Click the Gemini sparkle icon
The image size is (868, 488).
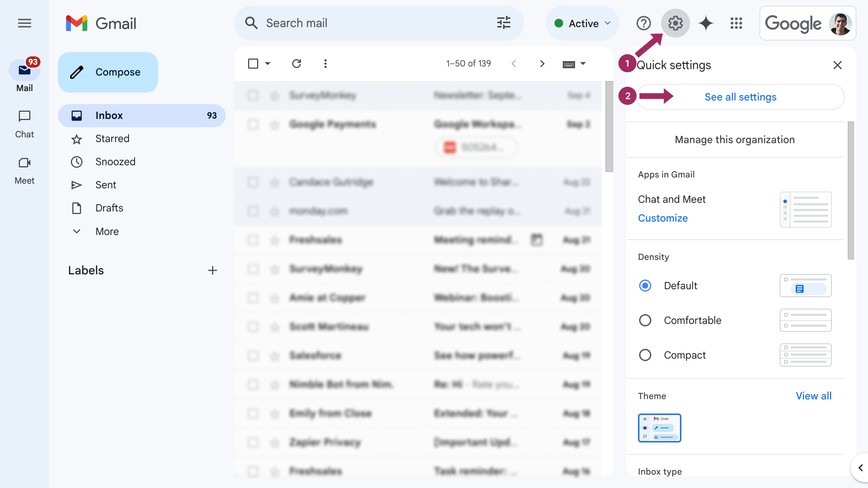[706, 23]
